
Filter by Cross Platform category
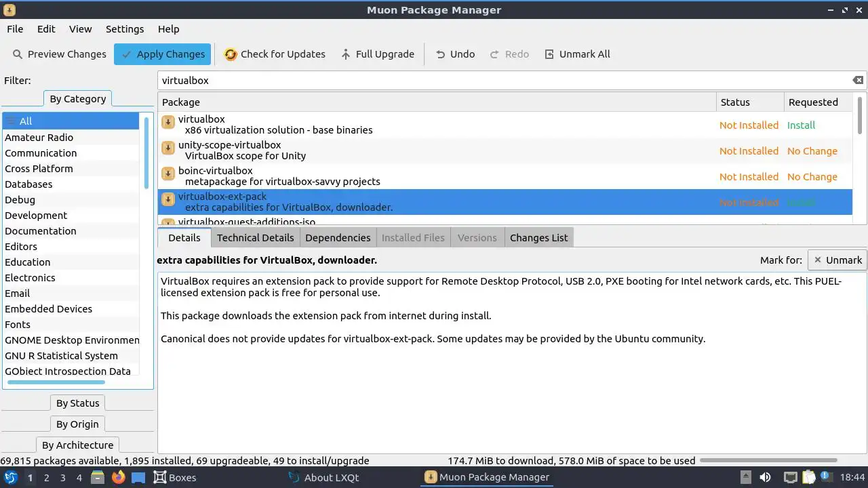coord(71,169)
